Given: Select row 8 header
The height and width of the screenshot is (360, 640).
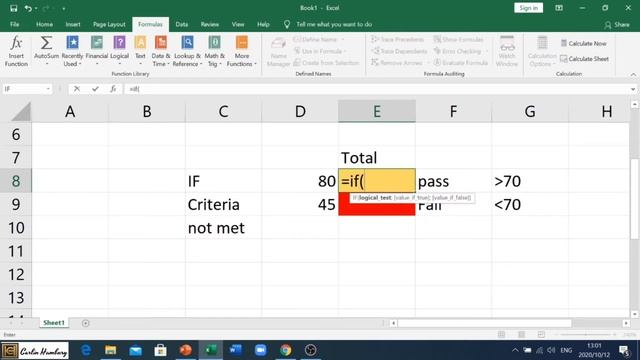Looking at the screenshot, I should pyautogui.click(x=16, y=181).
